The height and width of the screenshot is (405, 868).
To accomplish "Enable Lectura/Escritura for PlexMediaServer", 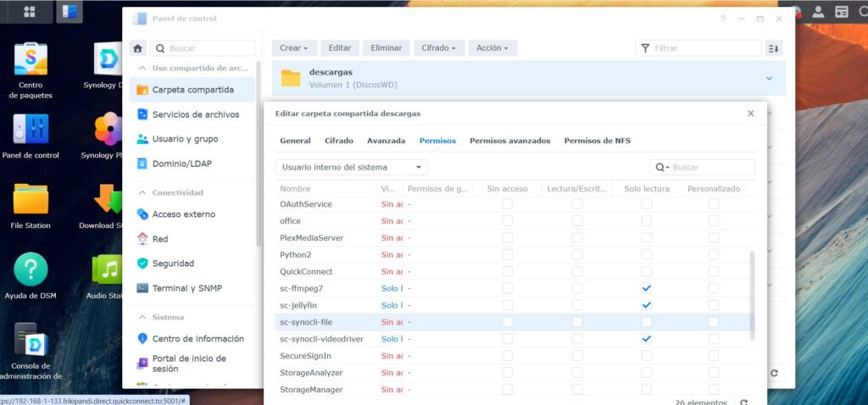I will click(x=576, y=238).
